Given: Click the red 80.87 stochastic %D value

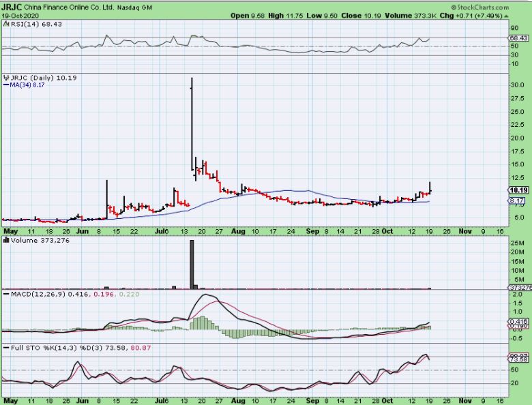Looking at the screenshot, I should click(141, 348).
